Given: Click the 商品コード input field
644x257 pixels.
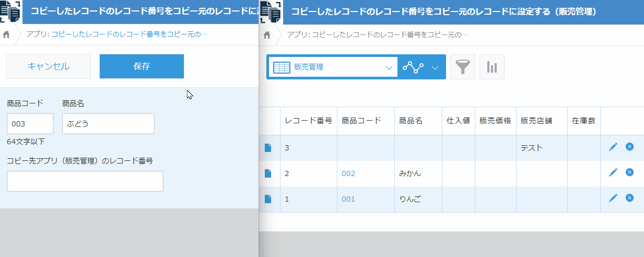Looking at the screenshot, I should (x=30, y=124).
